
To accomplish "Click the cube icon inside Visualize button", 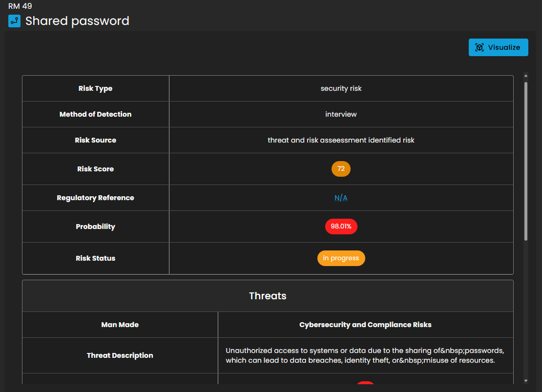I will 479,47.
